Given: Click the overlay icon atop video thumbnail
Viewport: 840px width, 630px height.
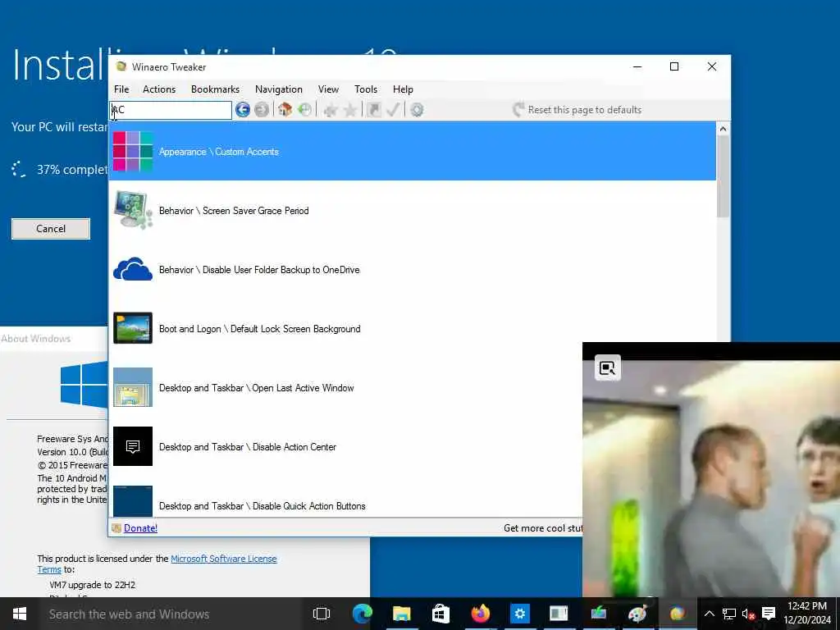Looking at the screenshot, I should [x=608, y=368].
